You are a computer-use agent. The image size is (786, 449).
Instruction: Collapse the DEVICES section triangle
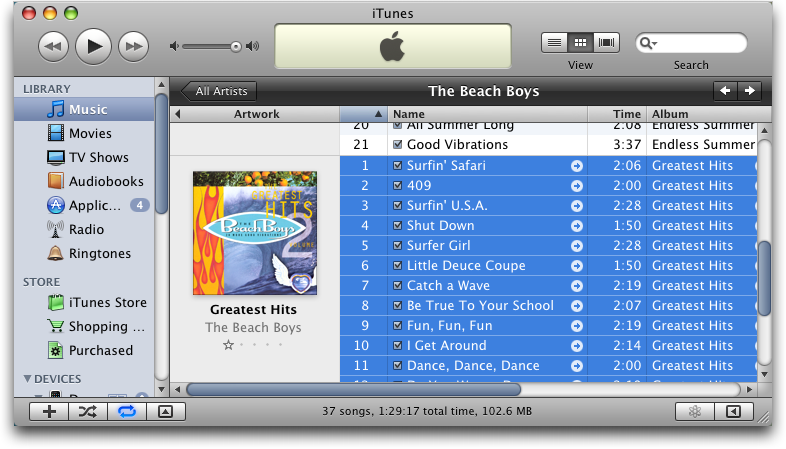28,379
